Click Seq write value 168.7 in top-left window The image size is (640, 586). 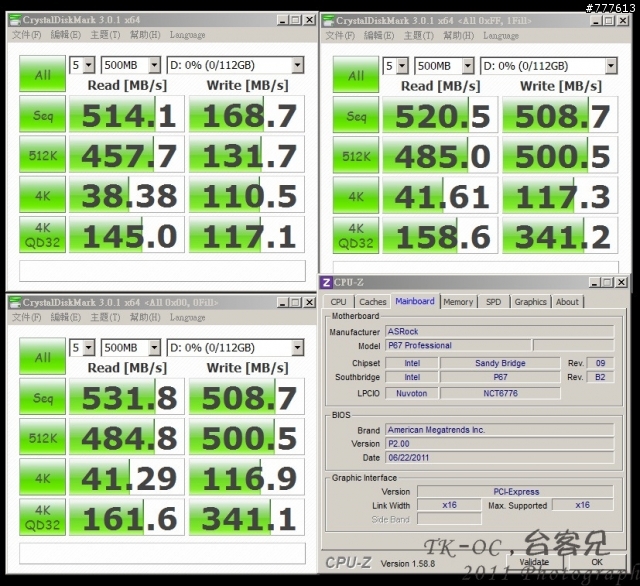coord(247,114)
